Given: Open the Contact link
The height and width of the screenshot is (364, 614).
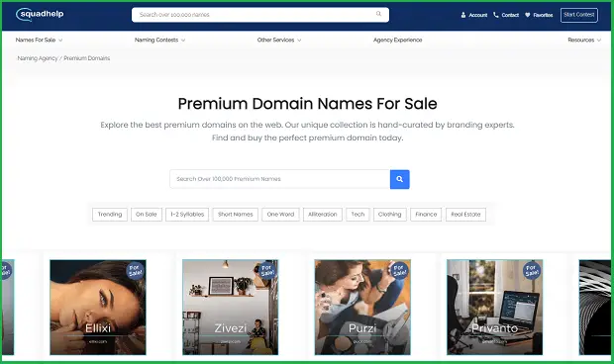Looking at the screenshot, I should click(510, 15).
